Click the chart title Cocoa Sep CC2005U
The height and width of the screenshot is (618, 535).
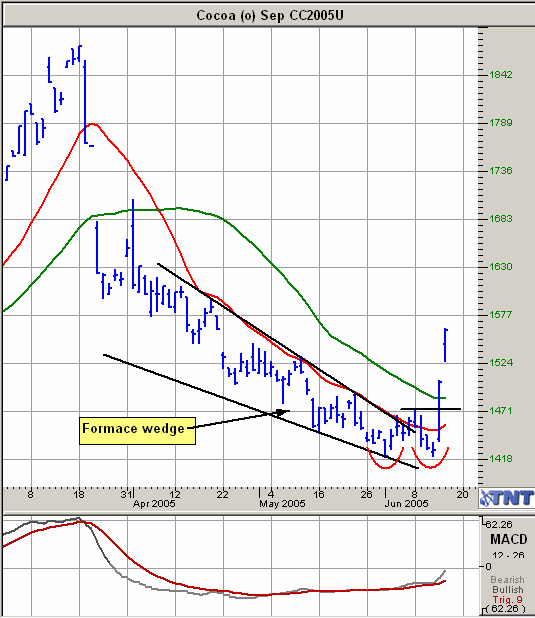270,15
